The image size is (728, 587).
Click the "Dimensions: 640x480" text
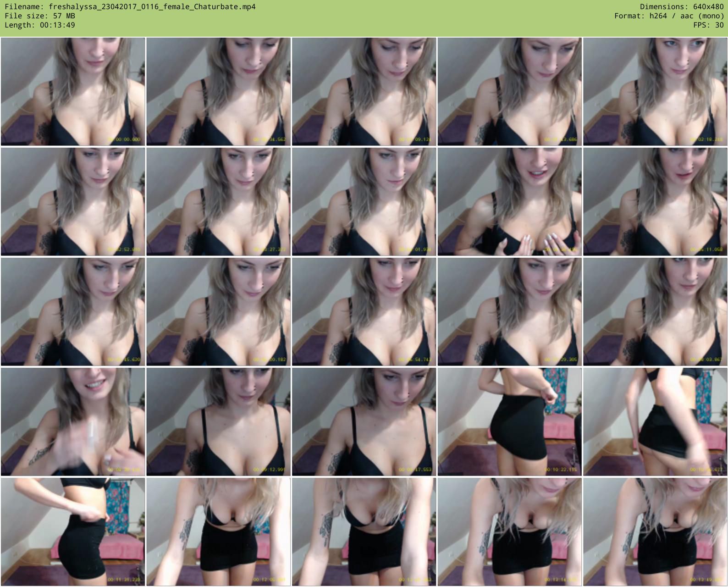click(682, 7)
